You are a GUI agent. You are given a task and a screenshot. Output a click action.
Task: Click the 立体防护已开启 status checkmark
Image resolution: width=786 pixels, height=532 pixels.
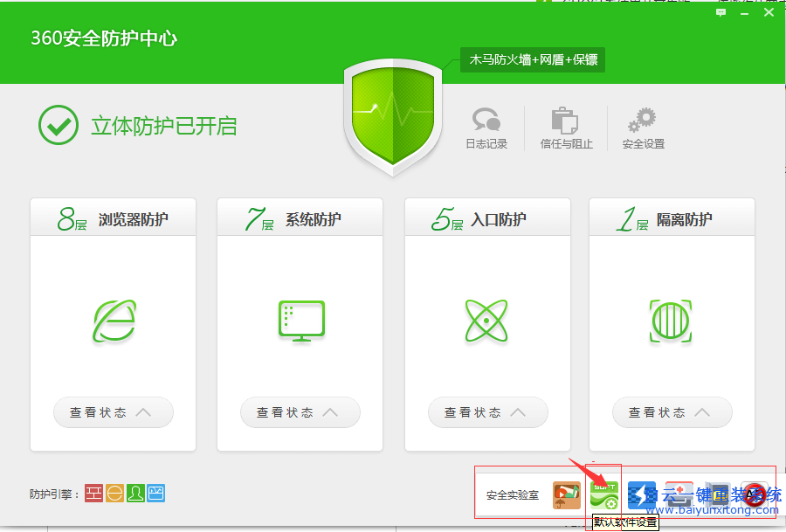tap(58, 126)
